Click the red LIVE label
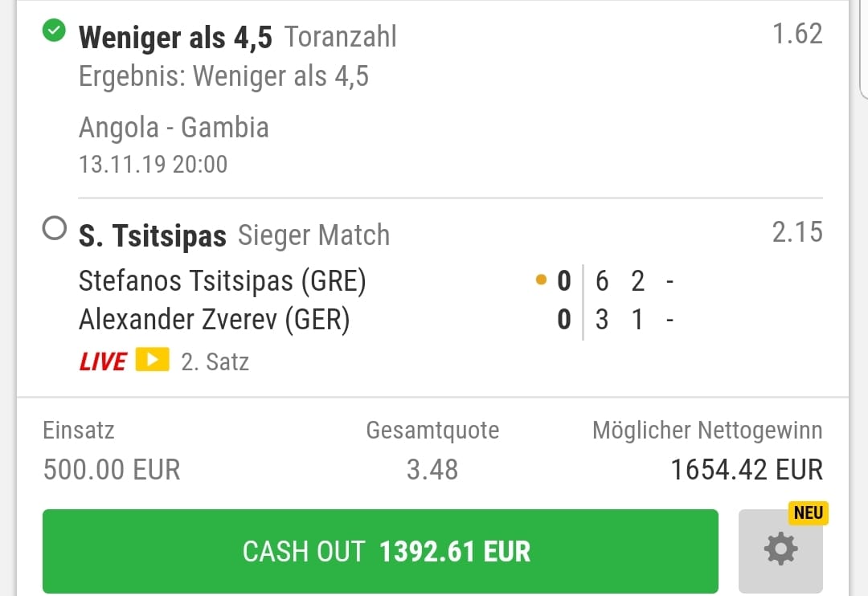This screenshot has width=868, height=596. click(103, 361)
